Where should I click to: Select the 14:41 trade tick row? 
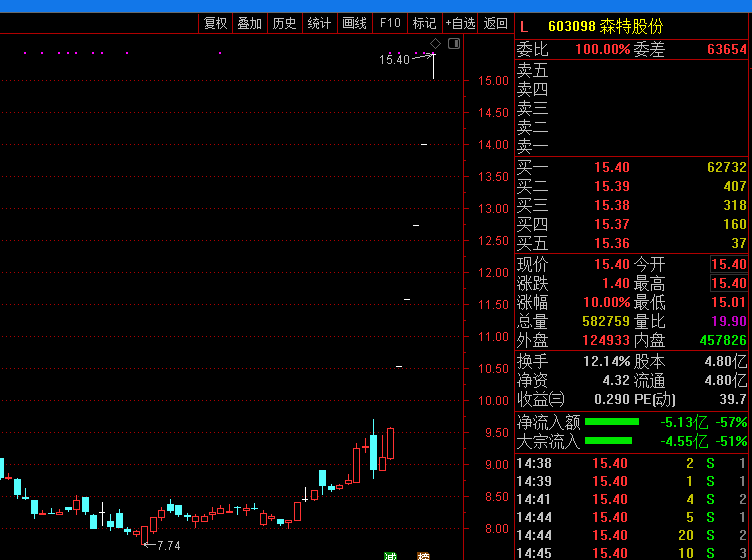[x=632, y=499]
